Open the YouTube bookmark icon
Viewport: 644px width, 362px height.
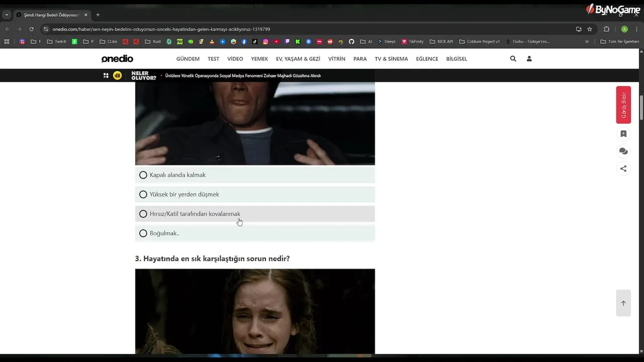coord(277,42)
